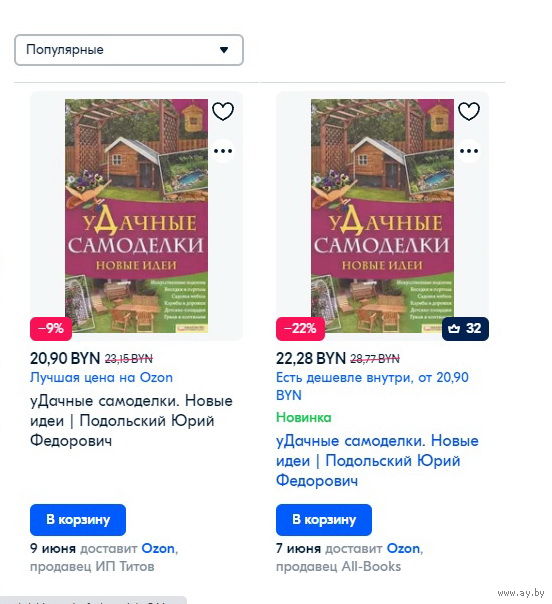552x604 pixels.
Task: Open the Лучшая цена на Ozon link
Action: (x=101, y=377)
